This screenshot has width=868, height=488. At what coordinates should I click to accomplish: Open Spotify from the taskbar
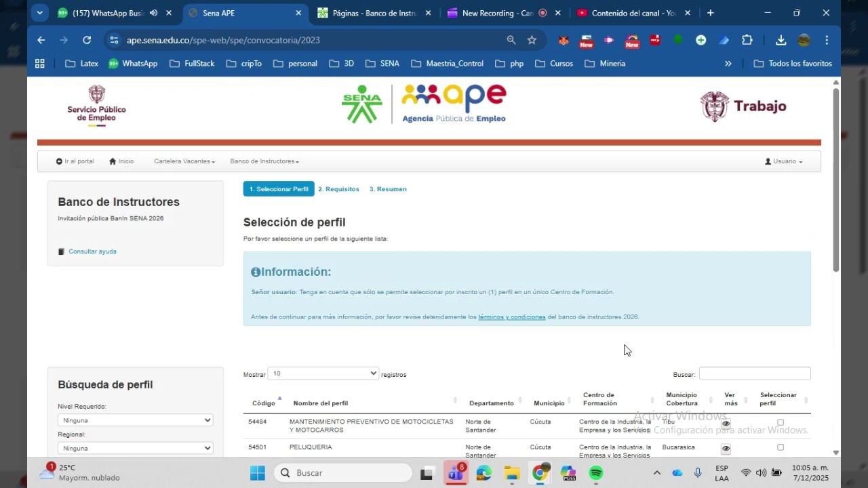(596, 473)
